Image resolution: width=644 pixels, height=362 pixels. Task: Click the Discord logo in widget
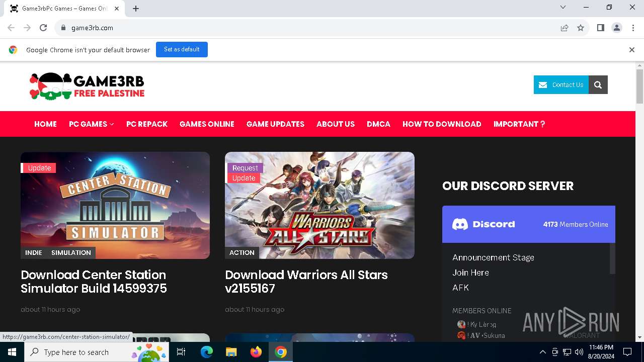[484, 224]
